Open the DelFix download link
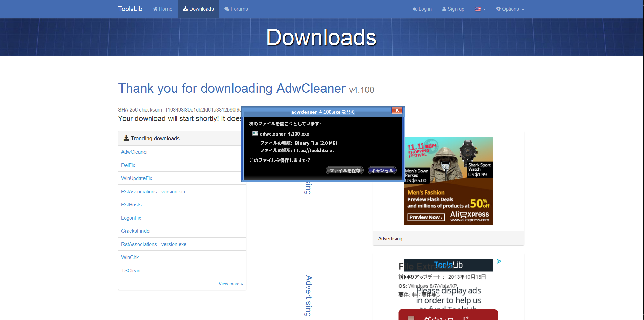Image resolution: width=644 pixels, height=320 pixels. pyautogui.click(x=128, y=165)
